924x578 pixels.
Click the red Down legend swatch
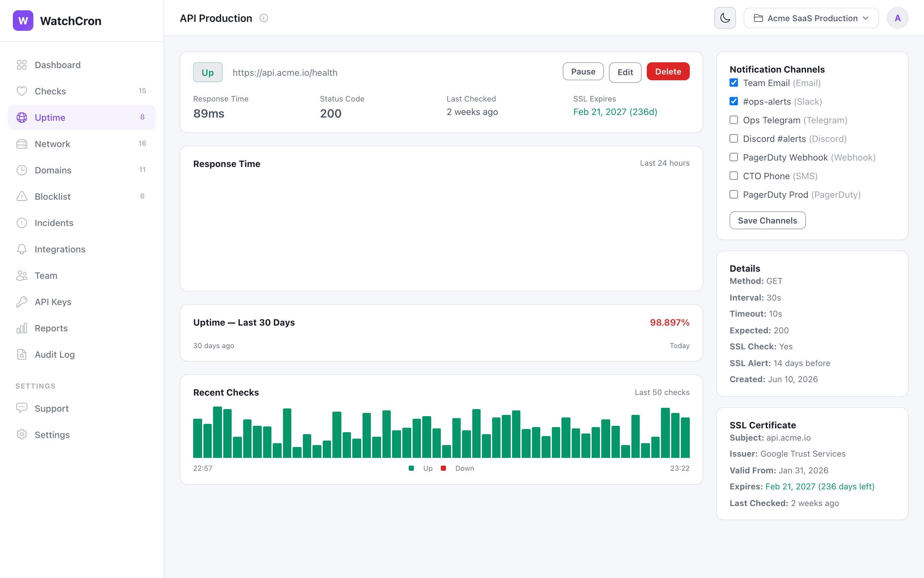(x=443, y=468)
